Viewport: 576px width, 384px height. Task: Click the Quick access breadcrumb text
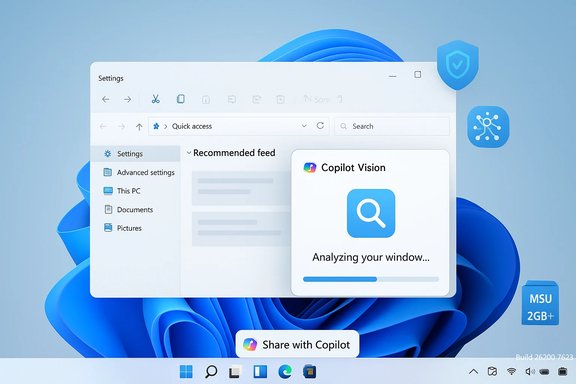(x=192, y=126)
